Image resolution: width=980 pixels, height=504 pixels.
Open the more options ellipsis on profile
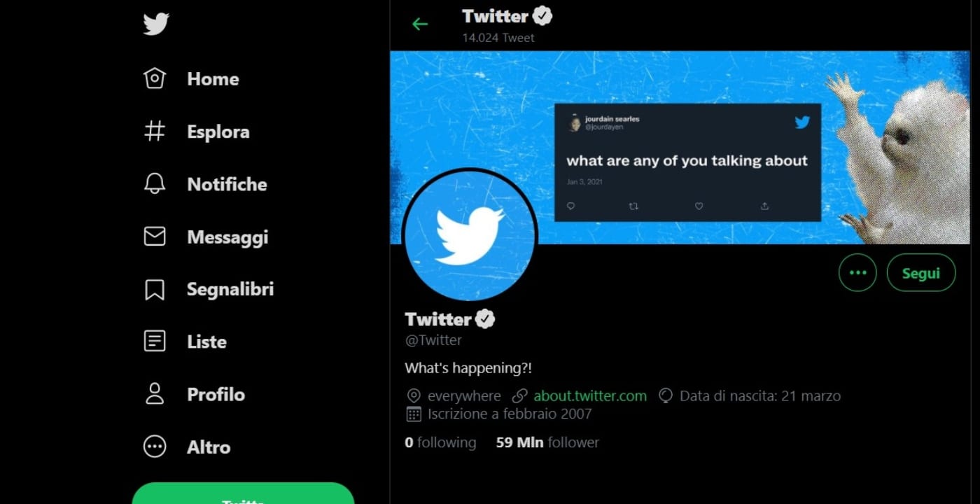(x=857, y=272)
